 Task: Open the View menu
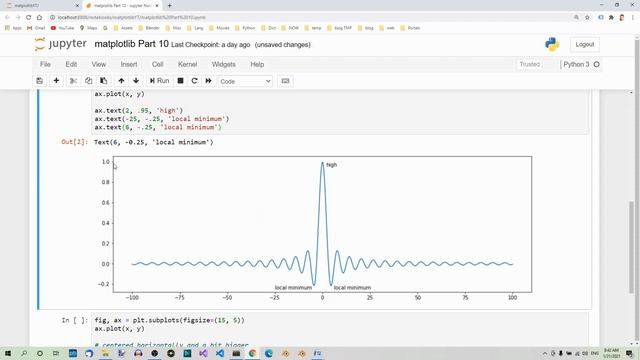pos(99,64)
